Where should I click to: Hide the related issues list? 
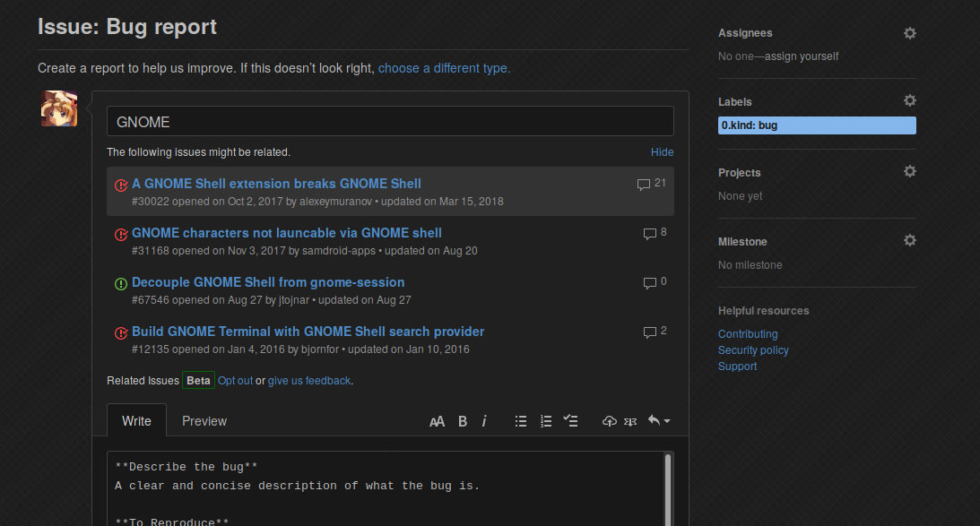pyautogui.click(x=662, y=152)
